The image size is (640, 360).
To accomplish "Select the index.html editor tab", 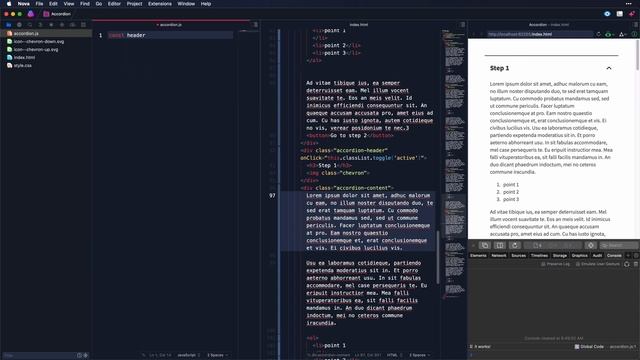I will coord(359,24).
